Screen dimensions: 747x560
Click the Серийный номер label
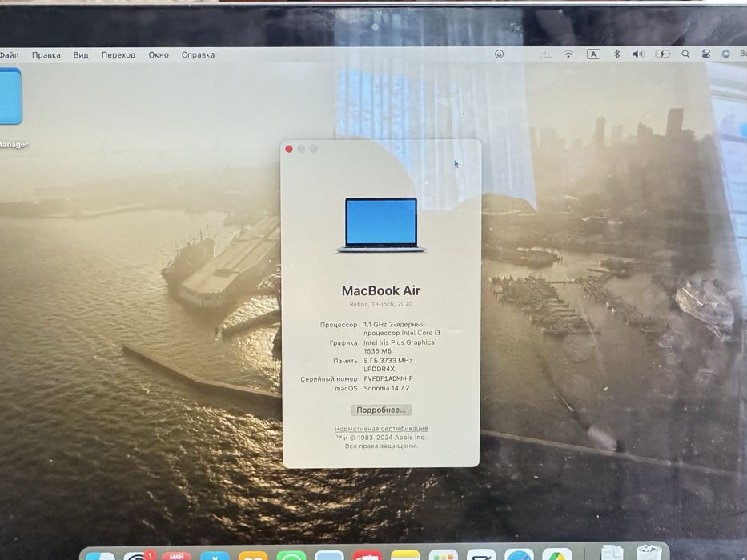click(x=329, y=379)
